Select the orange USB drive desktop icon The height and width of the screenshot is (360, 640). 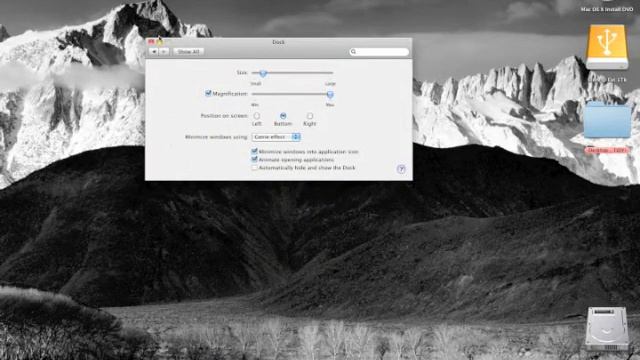(607, 47)
